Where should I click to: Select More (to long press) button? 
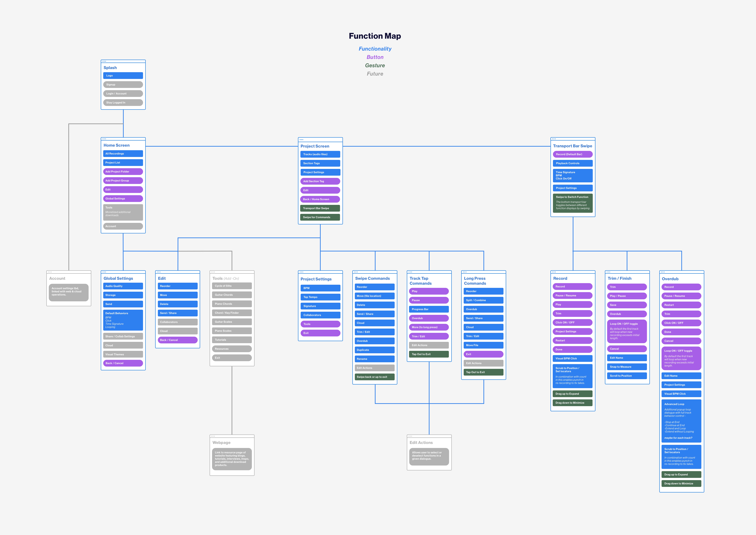(429, 327)
